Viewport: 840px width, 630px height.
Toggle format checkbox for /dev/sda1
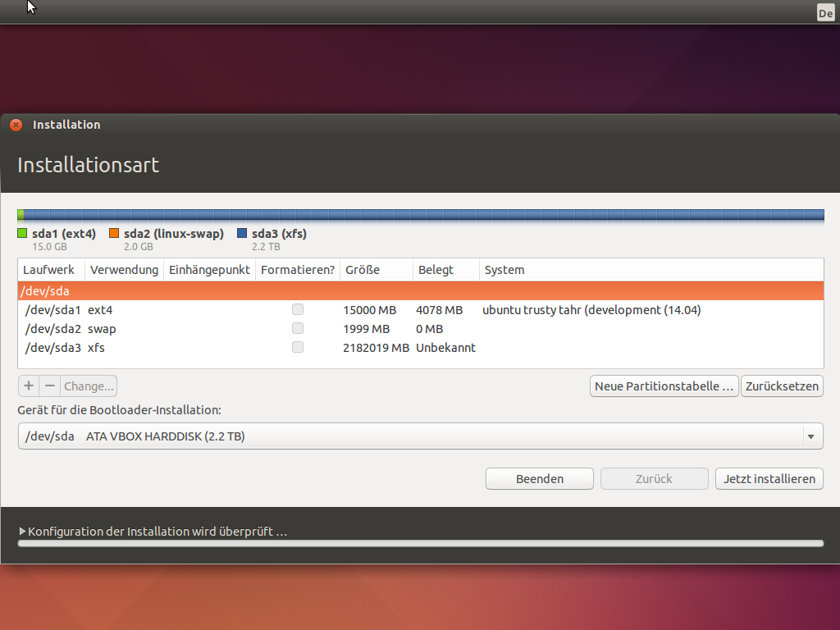[298, 310]
